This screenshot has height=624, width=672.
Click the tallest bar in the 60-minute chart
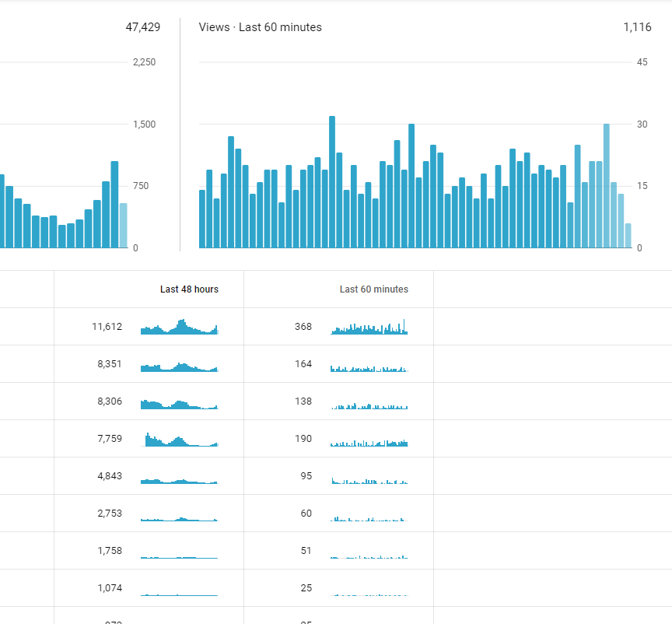click(x=332, y=182)
